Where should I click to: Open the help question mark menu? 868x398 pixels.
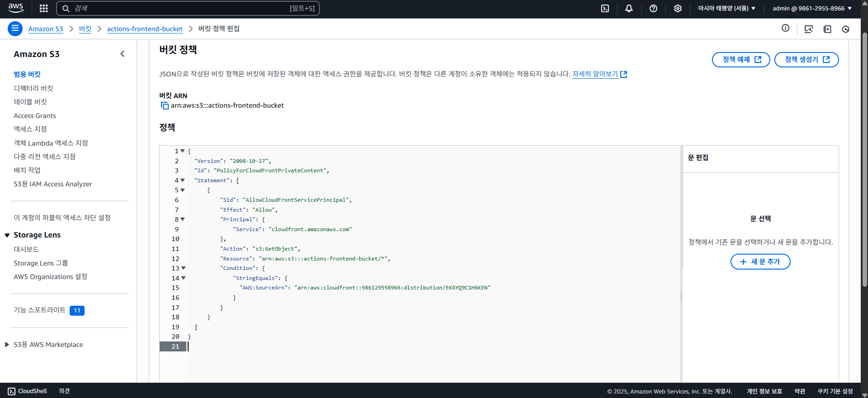click(x=653, y=8)
